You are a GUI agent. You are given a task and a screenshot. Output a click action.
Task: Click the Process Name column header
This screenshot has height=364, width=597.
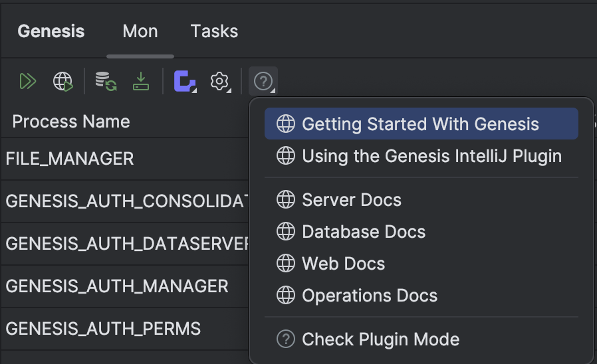pos(71,122)
